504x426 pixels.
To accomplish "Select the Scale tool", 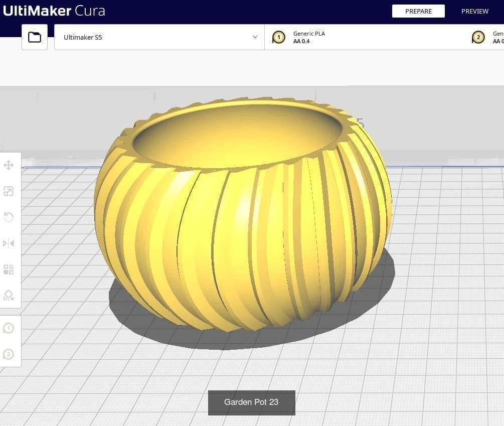I will 9,191.
